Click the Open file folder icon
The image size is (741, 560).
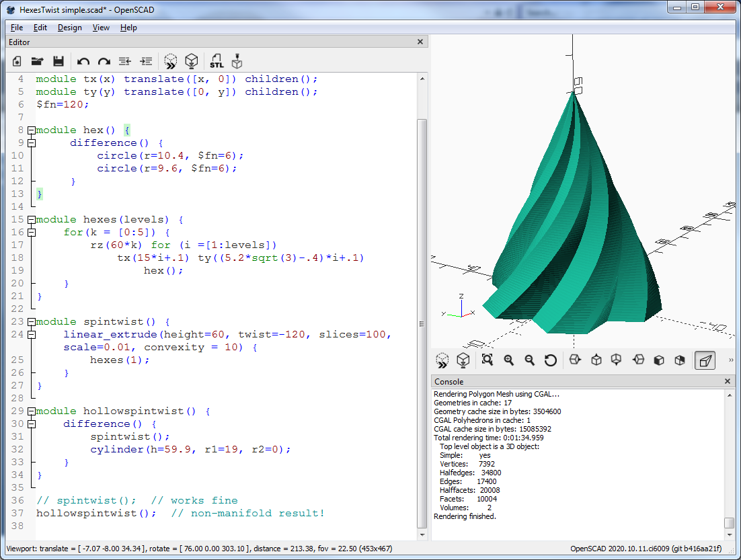37,61
